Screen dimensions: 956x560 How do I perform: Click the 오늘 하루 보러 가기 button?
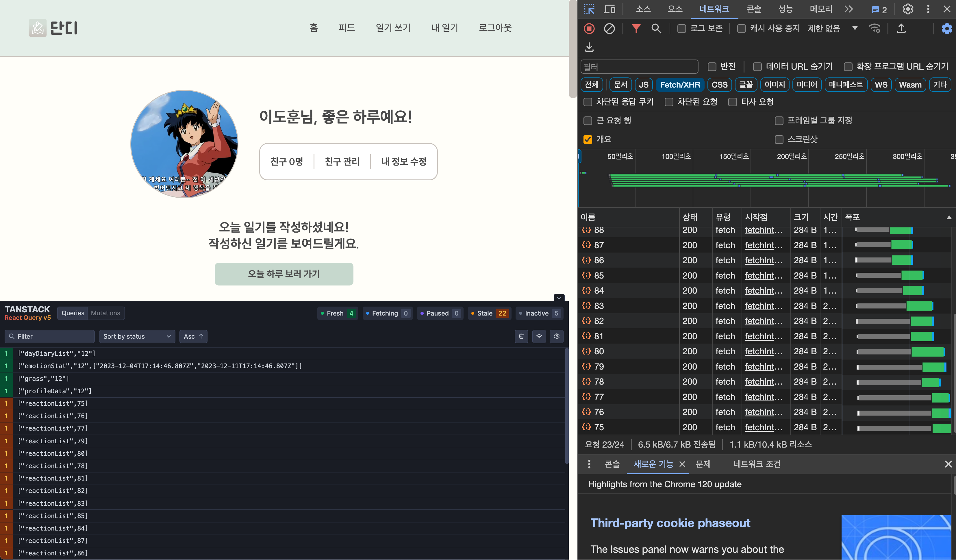tap(284, 274)
